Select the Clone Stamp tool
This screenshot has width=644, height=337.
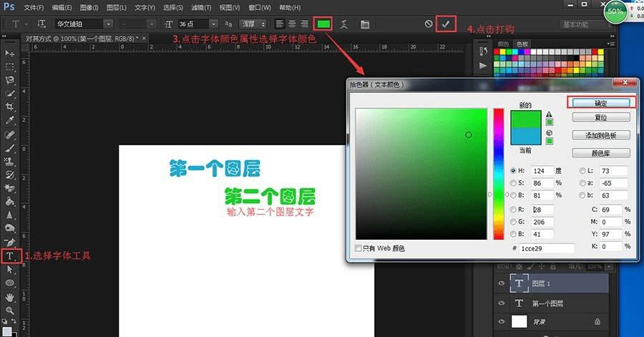click(x=10, y=161)
